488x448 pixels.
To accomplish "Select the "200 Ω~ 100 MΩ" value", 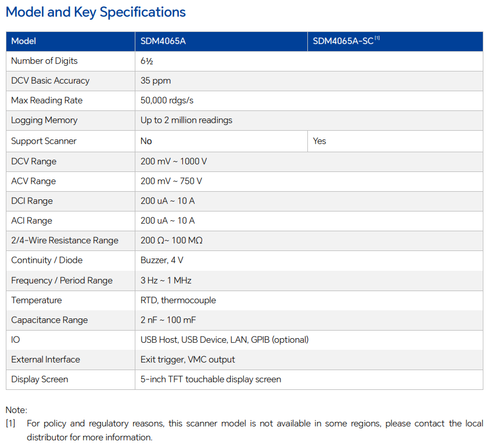I will click(x=171, y=241).
